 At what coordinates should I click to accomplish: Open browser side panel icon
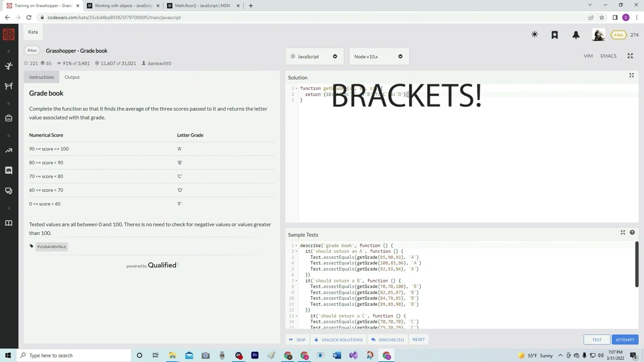[615, 17]
